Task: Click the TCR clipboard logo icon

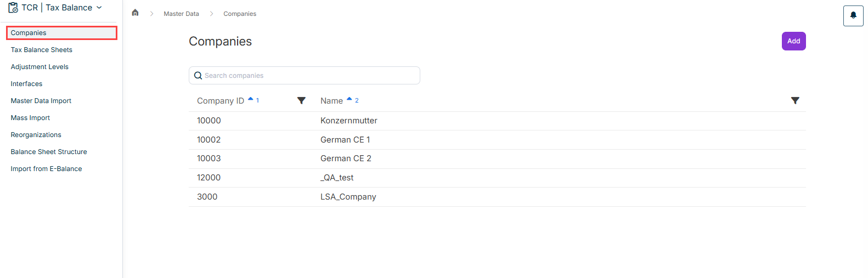Action: [13, 8]
